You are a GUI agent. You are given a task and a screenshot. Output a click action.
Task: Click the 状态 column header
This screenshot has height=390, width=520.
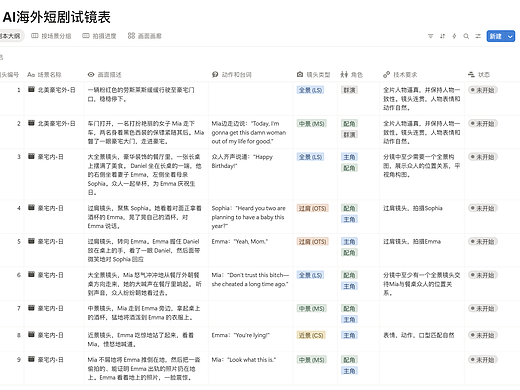[479, 75]
